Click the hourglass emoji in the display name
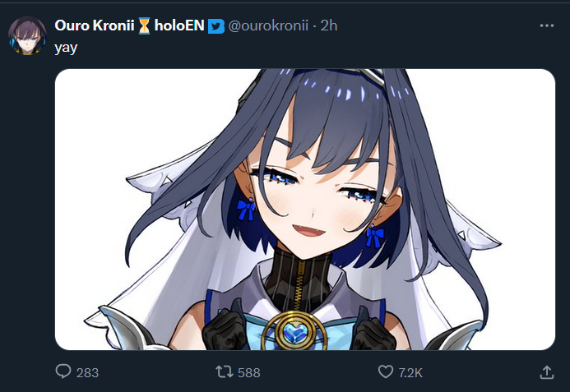 coord(144,25)
